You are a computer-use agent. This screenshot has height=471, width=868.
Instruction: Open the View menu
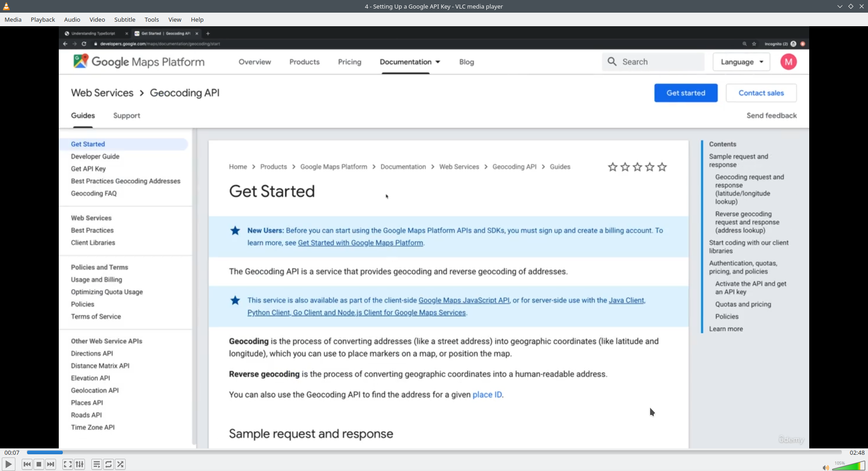[x=175, y=19]
